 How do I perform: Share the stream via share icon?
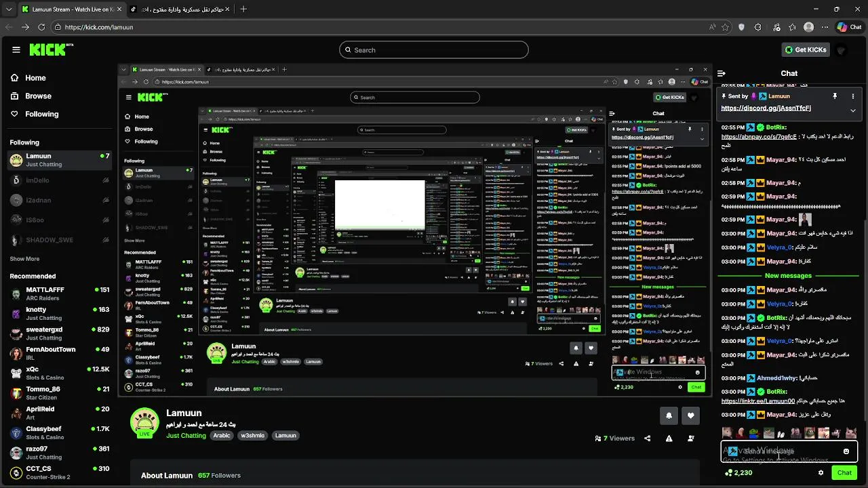coord(647,439)
